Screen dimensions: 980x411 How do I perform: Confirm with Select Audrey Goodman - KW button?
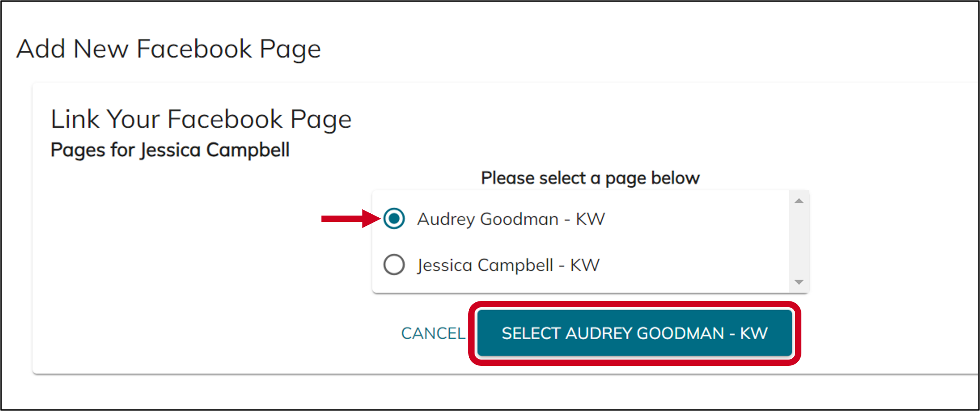(634, 333)
